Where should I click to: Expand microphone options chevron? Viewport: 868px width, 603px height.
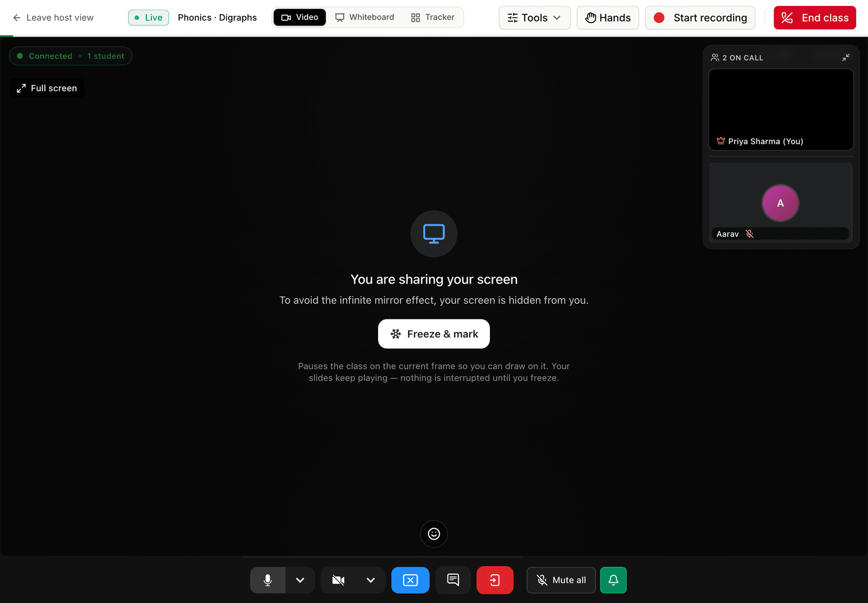(300, 580)
